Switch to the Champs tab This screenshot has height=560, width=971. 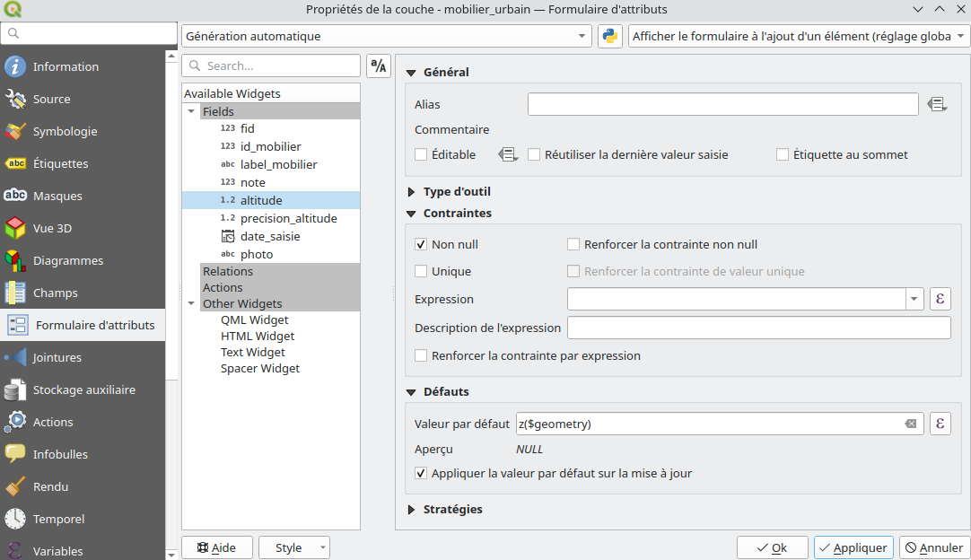pos(55,293)
